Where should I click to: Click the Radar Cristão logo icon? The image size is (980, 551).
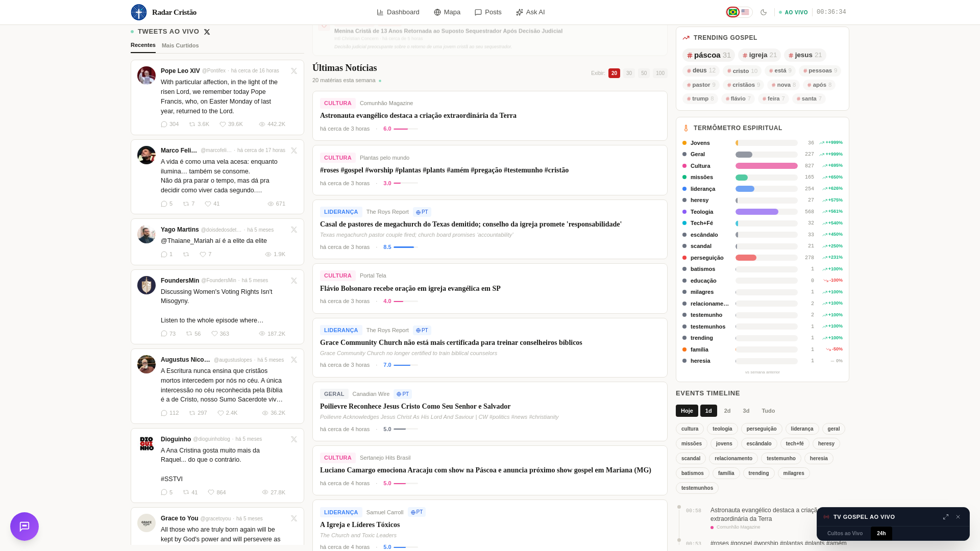139,12
